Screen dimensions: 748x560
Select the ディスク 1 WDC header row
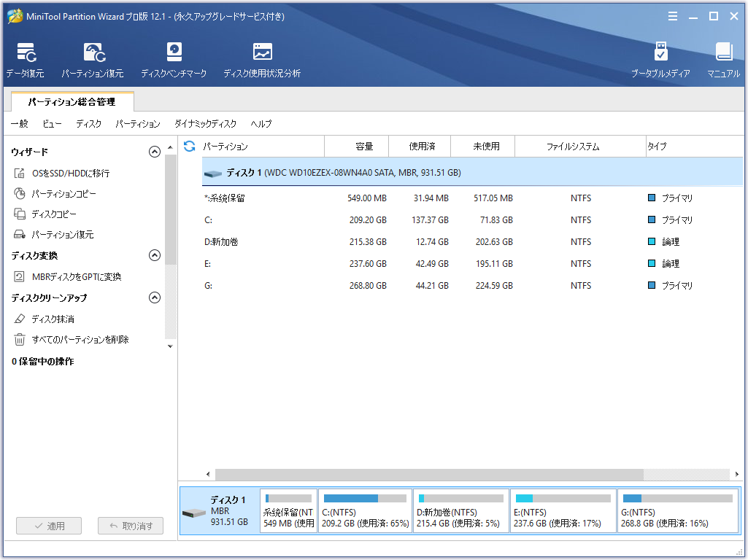click(472, 172)
